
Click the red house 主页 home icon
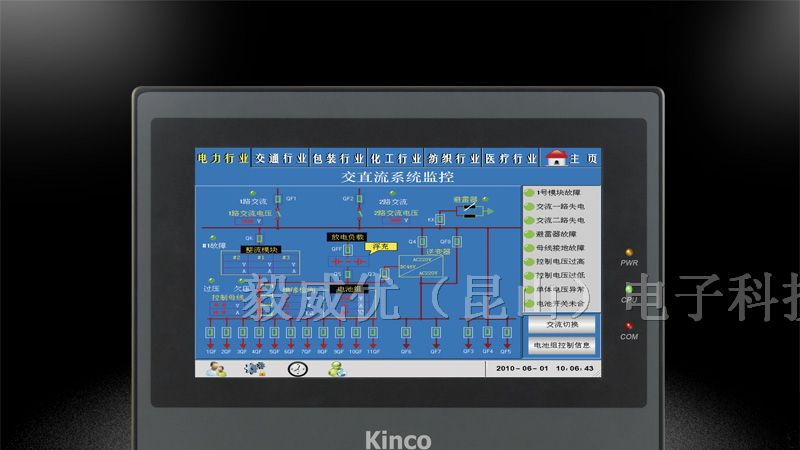click(556, 158)
